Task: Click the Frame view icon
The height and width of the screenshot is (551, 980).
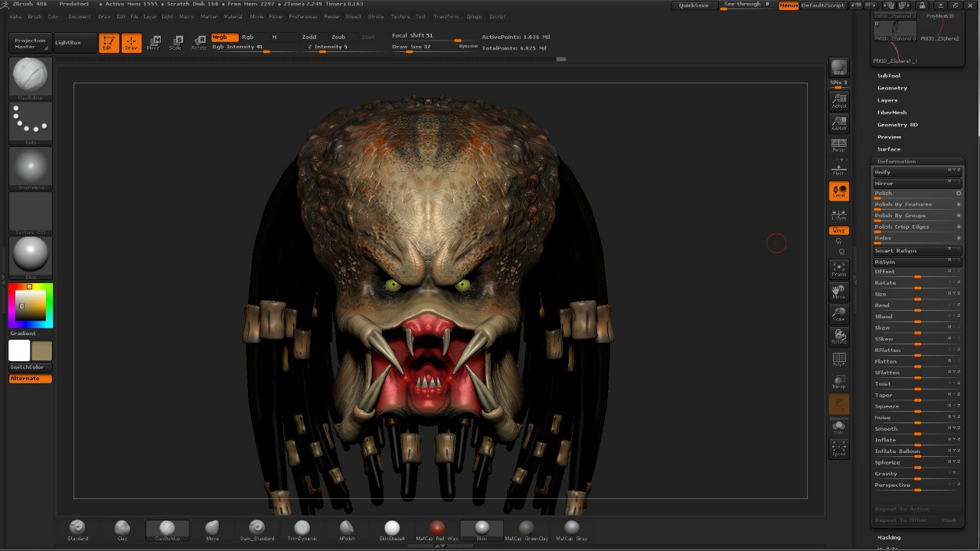Action: (839, 269)
